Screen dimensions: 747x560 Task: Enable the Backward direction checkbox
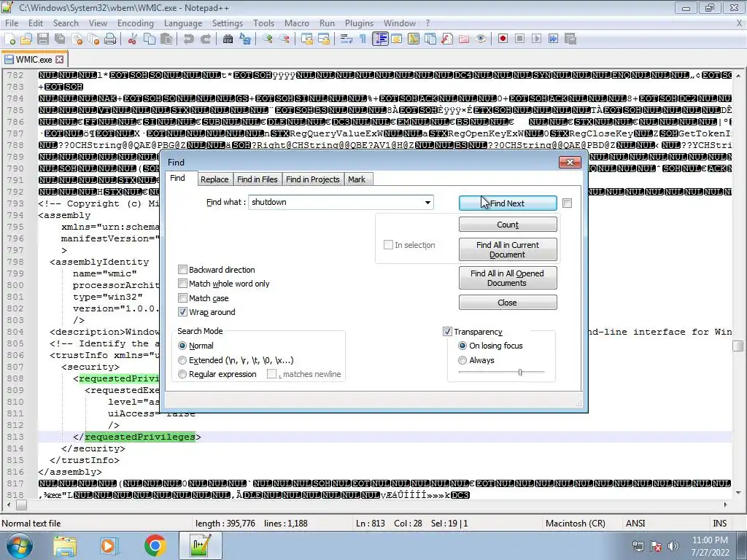182,270
